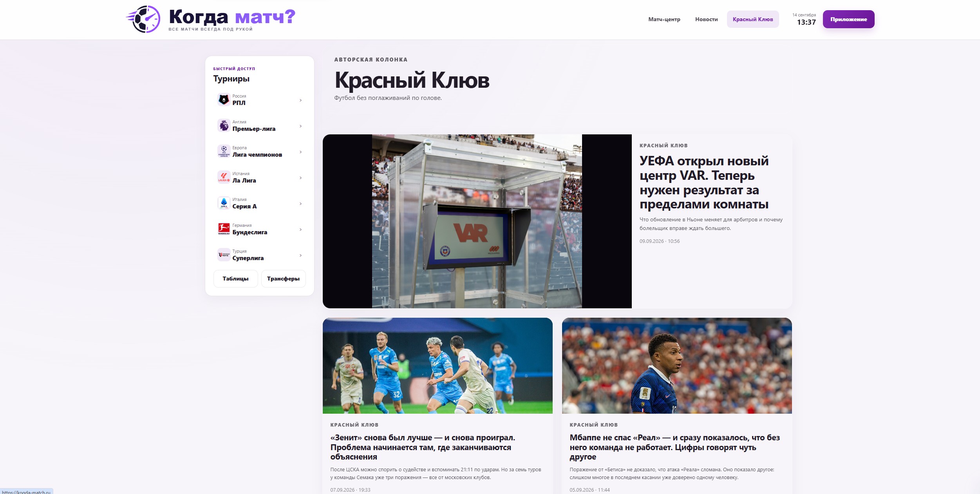Click the Turkish Süper Lig logo icon

point(224,255)
